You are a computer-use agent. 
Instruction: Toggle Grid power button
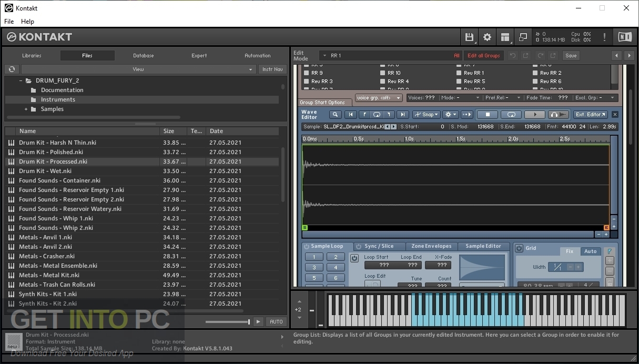pos(519,248)
